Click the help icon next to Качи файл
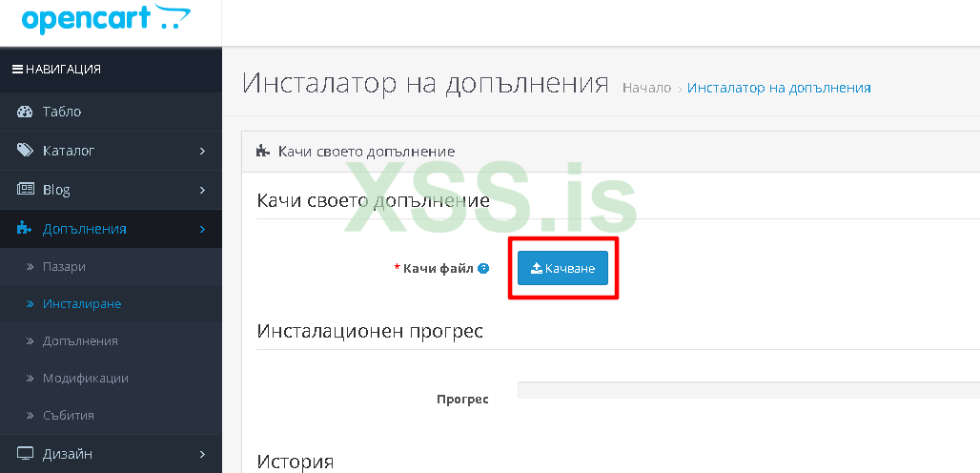 [x=482, y=268]
